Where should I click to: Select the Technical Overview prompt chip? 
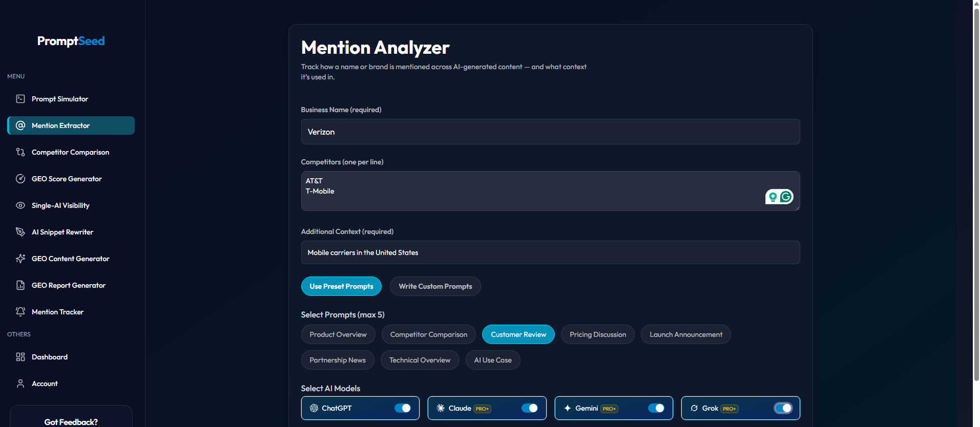(x=420, y=360)
